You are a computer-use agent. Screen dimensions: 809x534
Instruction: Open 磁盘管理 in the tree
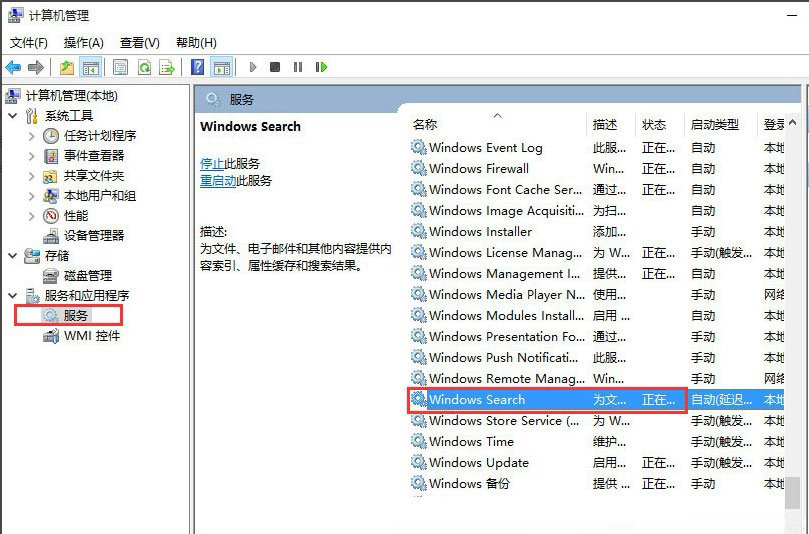coord(88,276)
